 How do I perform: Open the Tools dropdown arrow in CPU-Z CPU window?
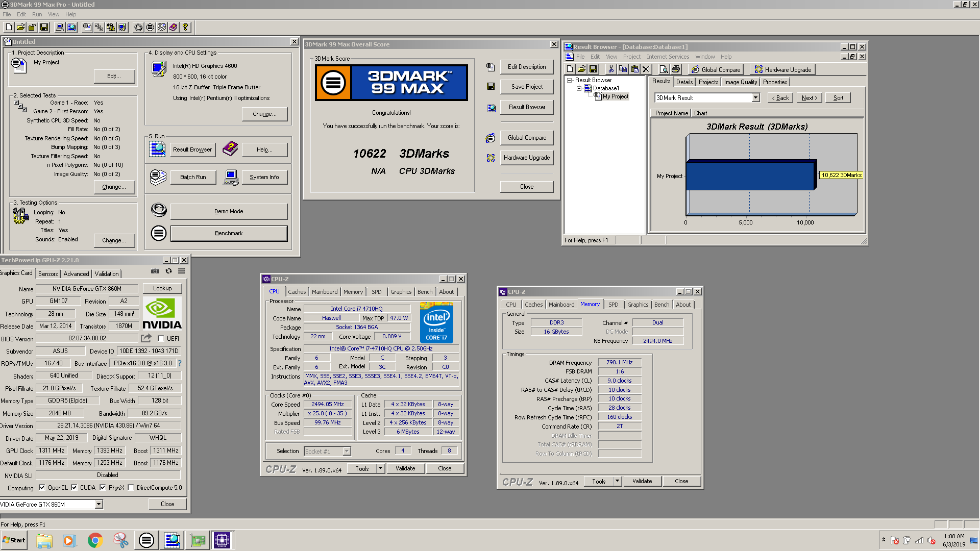coord(380,468)
